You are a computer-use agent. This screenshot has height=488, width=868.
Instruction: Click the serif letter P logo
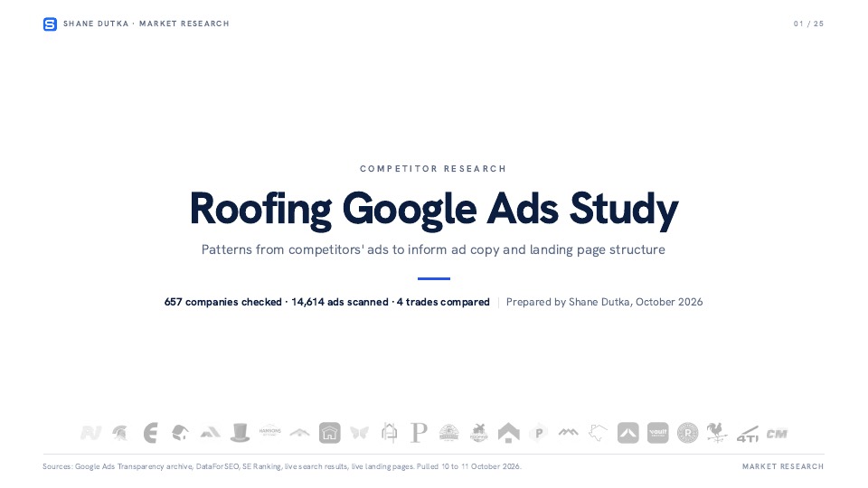click(419, 433)
